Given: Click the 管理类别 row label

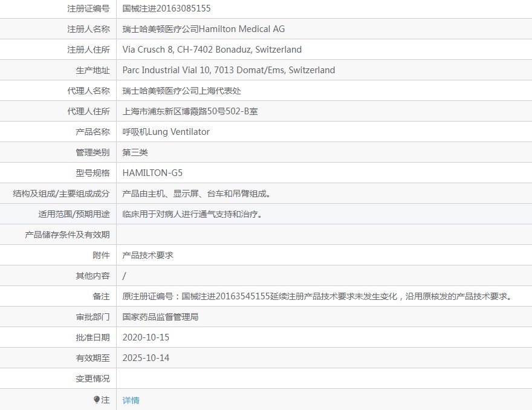Looking at the screenshot, I should 92,152.
